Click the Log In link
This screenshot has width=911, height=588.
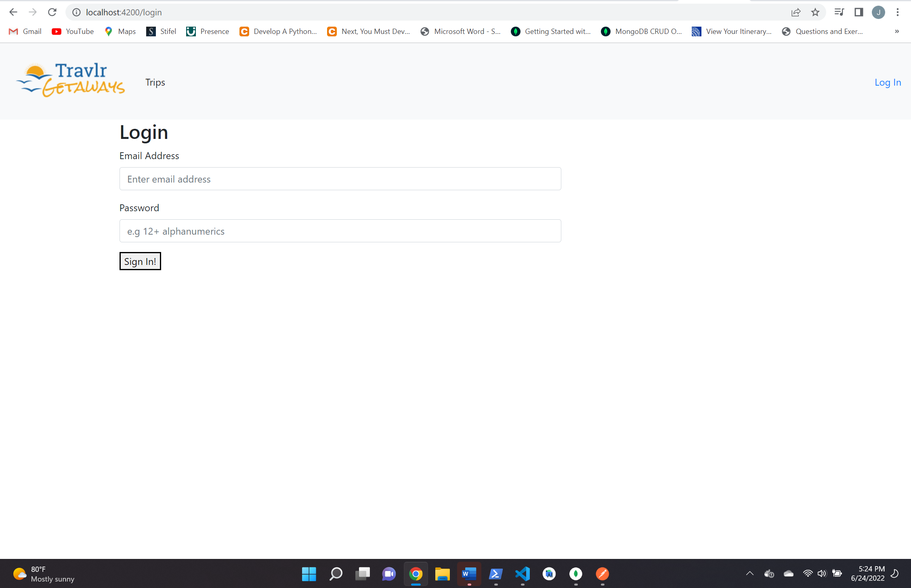(x=888, y=82)
